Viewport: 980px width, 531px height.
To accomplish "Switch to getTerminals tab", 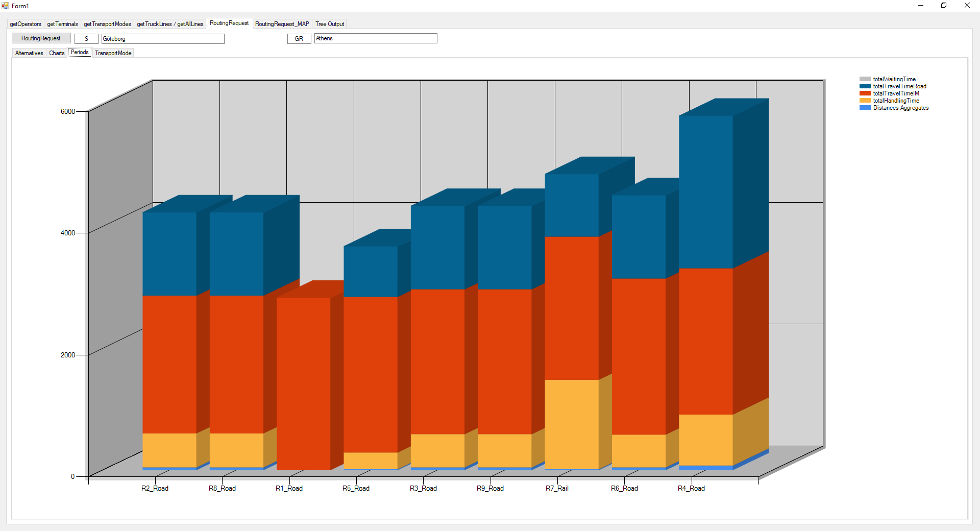I will [62, 24].
